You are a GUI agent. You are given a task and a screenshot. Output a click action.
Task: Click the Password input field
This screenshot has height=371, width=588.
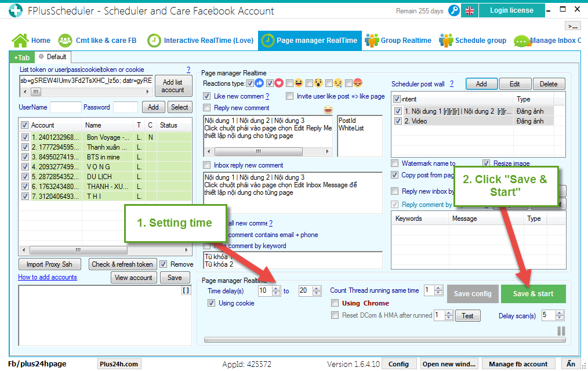pyautogui.click(x=126, y=107)
